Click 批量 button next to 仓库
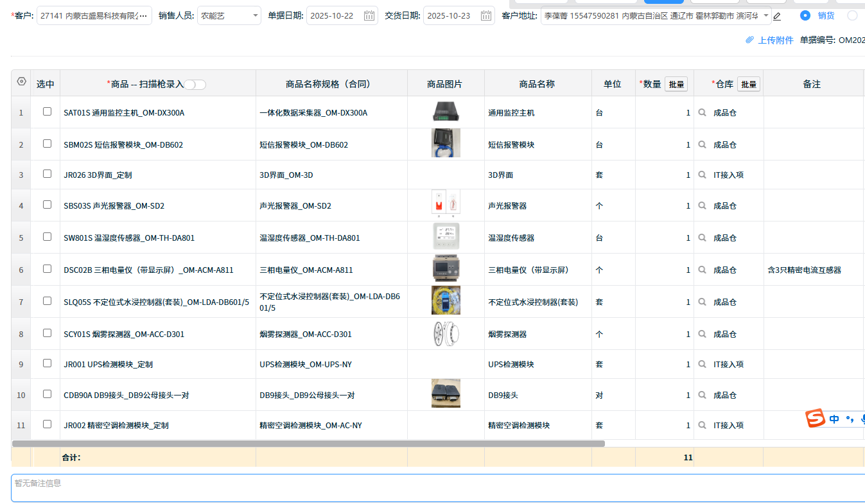The height and width of the screenshot is (504, 865). [748, 84]
